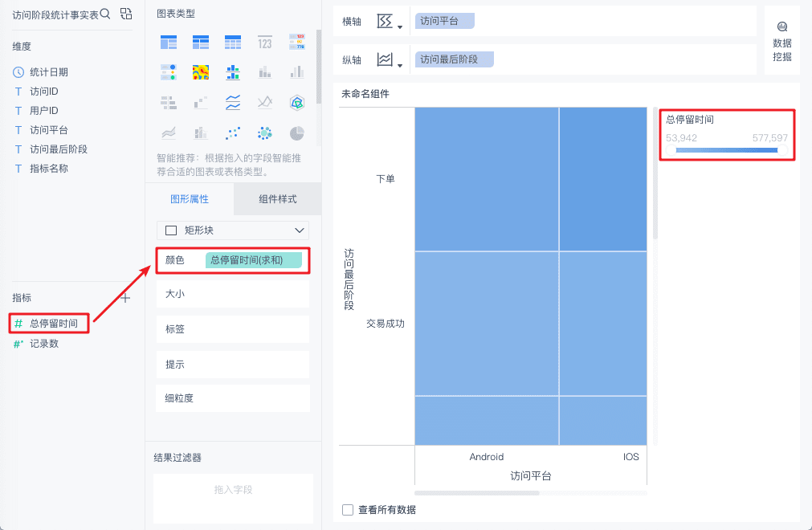Open the 数据挖掘 data mining panel

click(782, 42)
